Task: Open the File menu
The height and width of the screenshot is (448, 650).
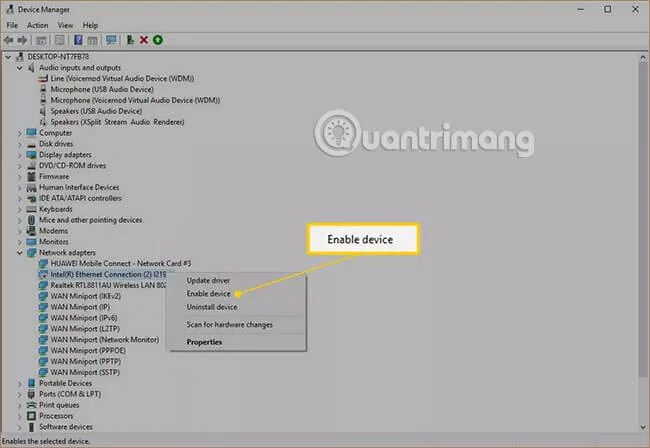Action: pos(12,25)
